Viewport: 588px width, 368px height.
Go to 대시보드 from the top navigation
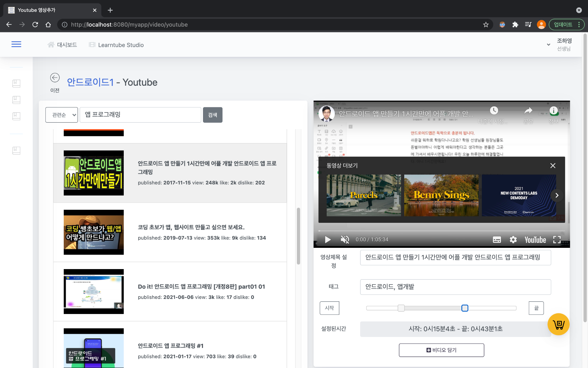pos(62,45)
